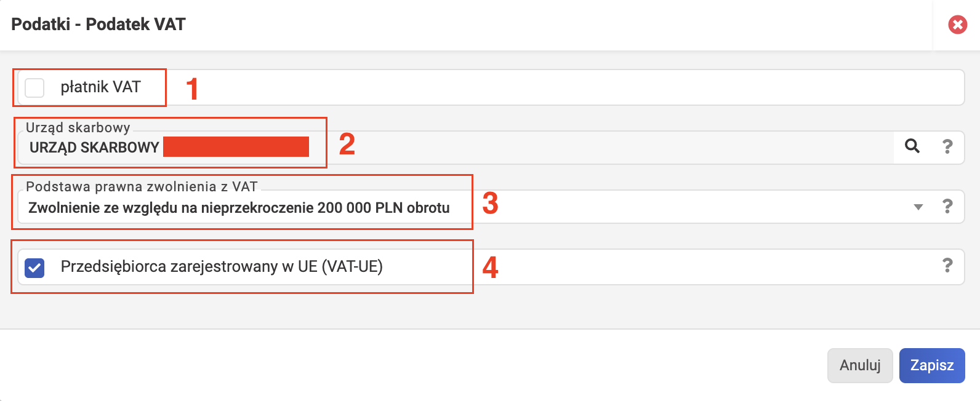The height and width of the screenshot is (401, 980).
Task: Click the magnifier icon in Urząd skarbowy field
Action: (x=912, y=146)
